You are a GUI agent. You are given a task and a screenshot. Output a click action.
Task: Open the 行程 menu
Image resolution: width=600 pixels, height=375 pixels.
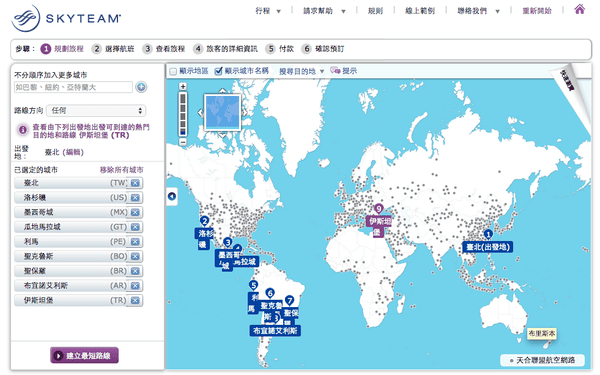click(x=268, y=11)
